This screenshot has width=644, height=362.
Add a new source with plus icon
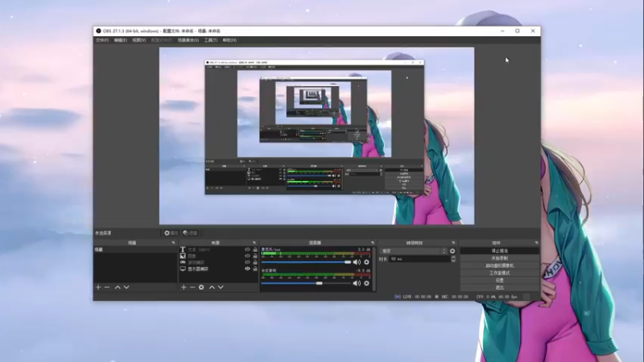point(184,287)
